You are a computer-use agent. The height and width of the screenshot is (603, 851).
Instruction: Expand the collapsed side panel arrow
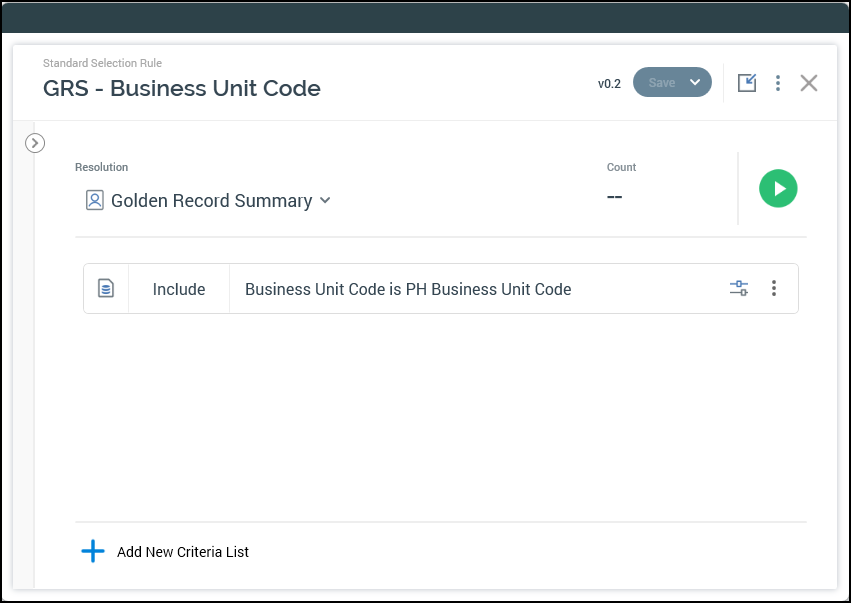coord(35,143)
